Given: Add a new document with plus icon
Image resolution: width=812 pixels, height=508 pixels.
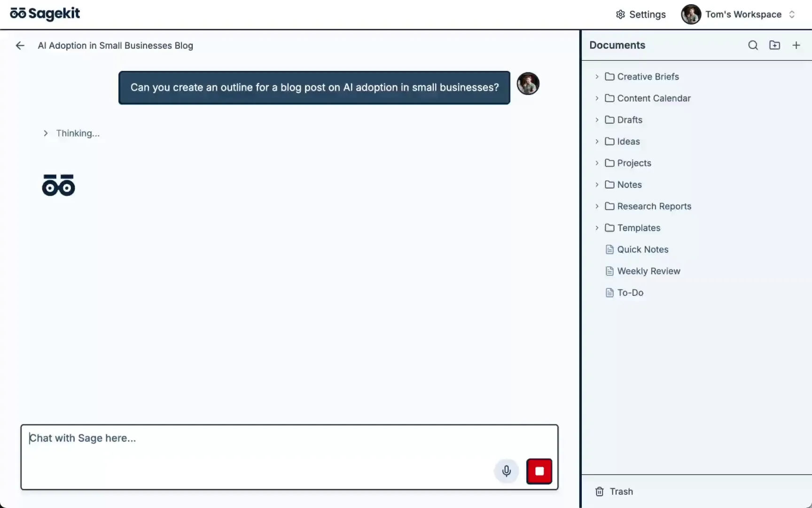Looking at the screenshot, I should [796, 45].
